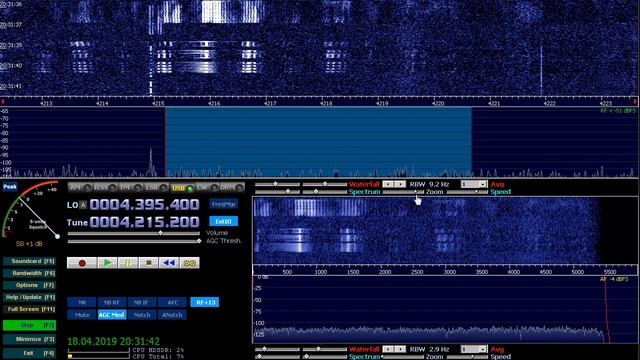640x360 pixels.
Task: Click the RF +13 gain button
Action: coord(205,302)
